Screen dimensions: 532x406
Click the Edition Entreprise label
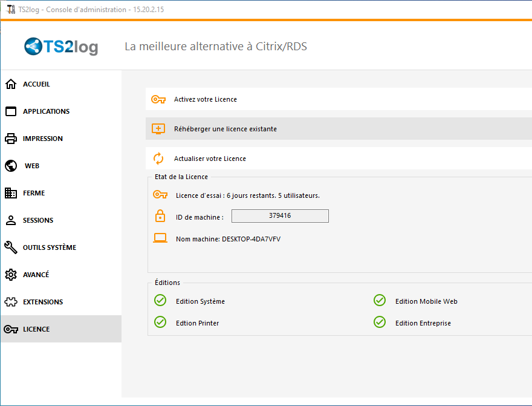click(423, 323)
